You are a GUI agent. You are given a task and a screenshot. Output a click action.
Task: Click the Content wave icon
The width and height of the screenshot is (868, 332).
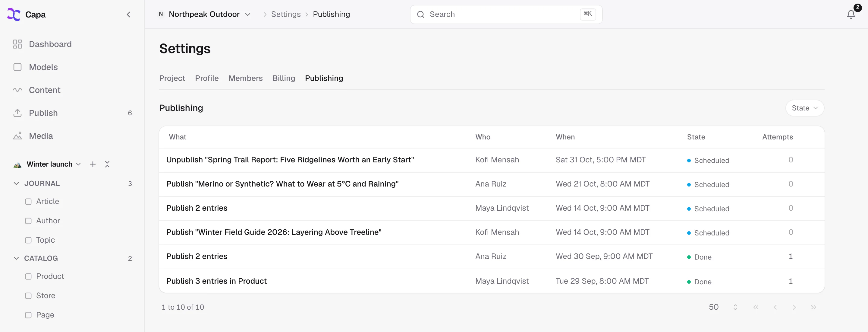pos(17,90)
